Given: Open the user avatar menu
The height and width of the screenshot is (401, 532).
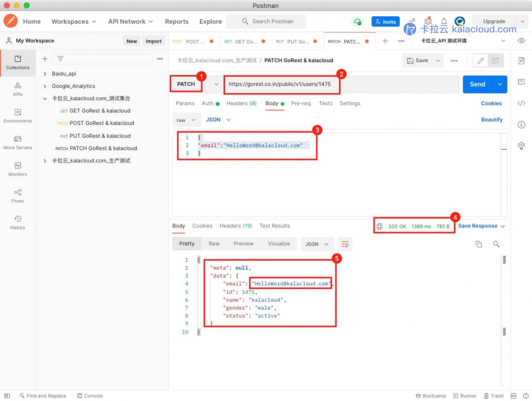Looking at the screenshot, I should pyautogui.click(x=460, y=21).
